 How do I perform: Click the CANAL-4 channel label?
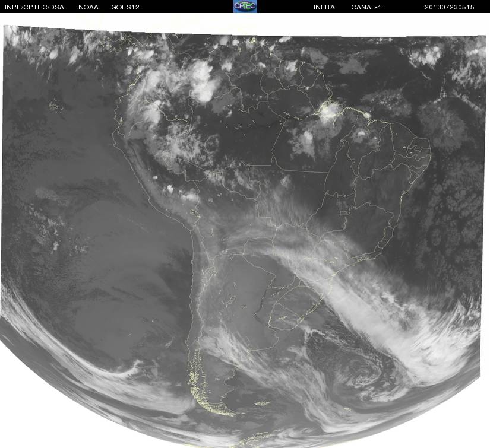[x=366, y=7]
